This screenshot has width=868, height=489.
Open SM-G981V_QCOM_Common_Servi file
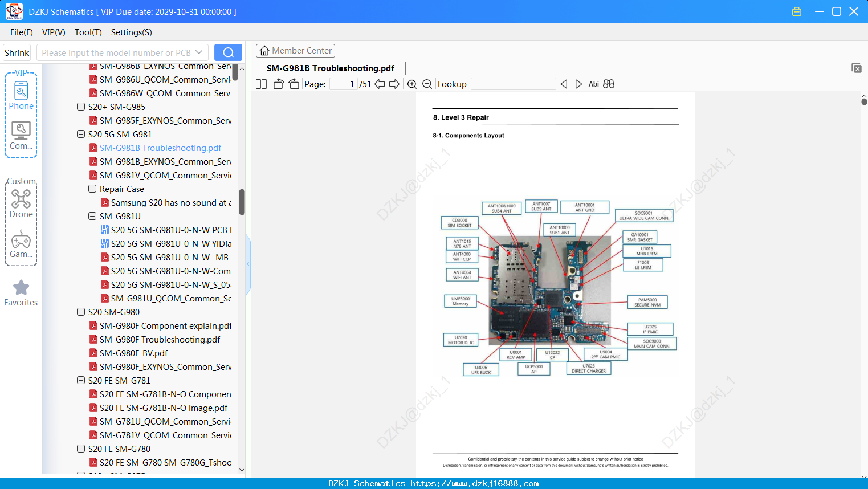click(160, 176)
